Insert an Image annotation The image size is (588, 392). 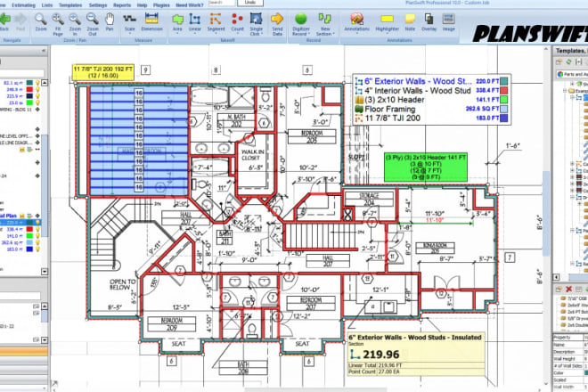[x=448, y=22]
